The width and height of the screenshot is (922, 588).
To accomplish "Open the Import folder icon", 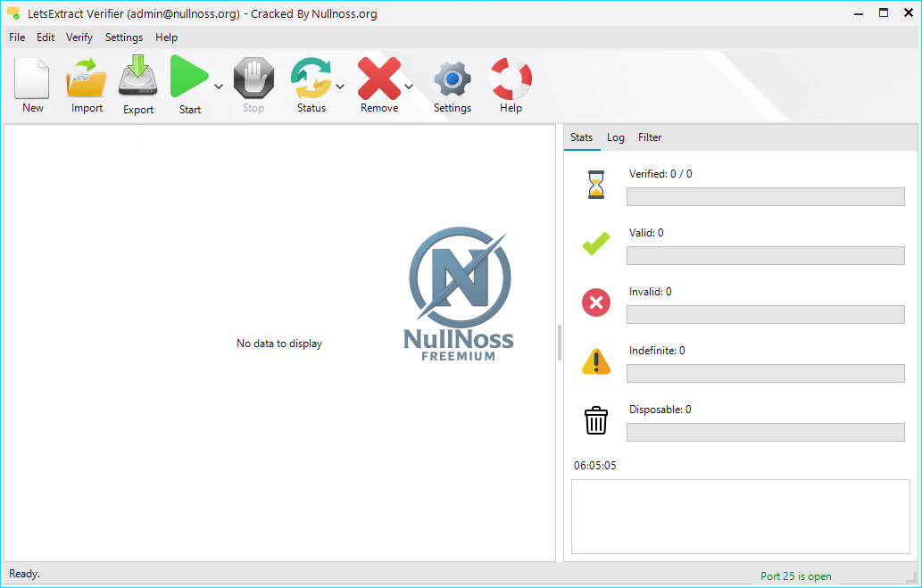I will [x=87, y=79].
